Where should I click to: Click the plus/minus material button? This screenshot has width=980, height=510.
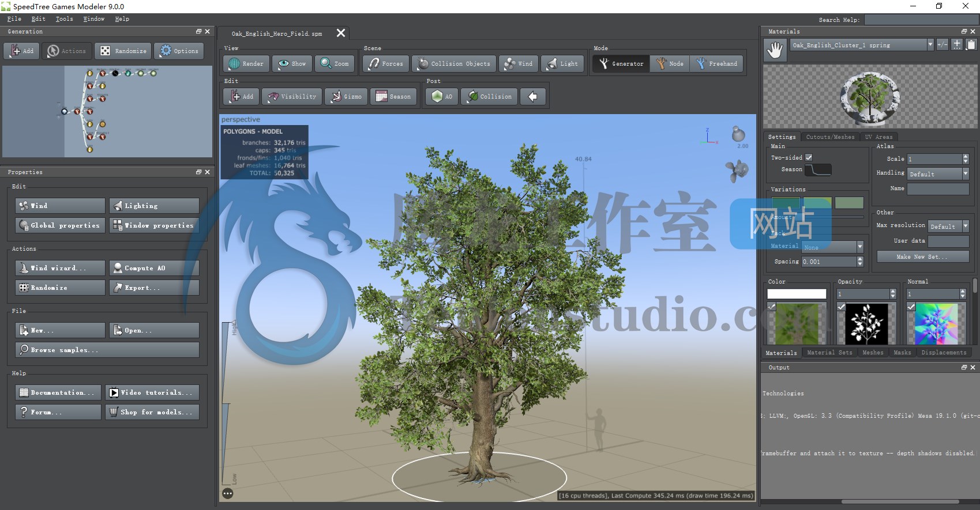[942, 44]
